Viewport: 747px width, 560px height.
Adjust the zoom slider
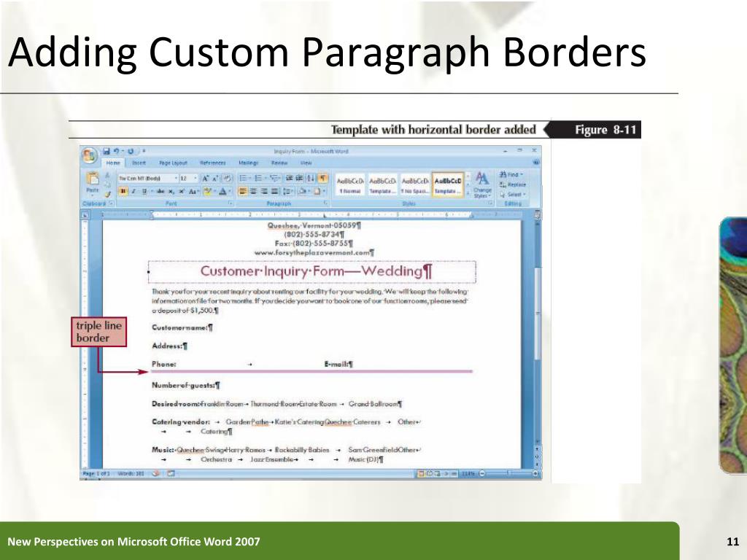pos(508,473)
